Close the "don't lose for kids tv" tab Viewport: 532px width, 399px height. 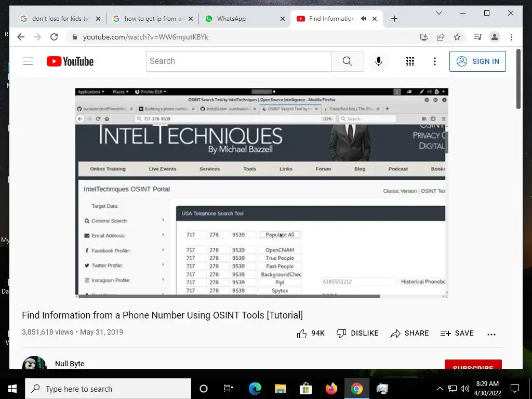(x=98, y=19)
